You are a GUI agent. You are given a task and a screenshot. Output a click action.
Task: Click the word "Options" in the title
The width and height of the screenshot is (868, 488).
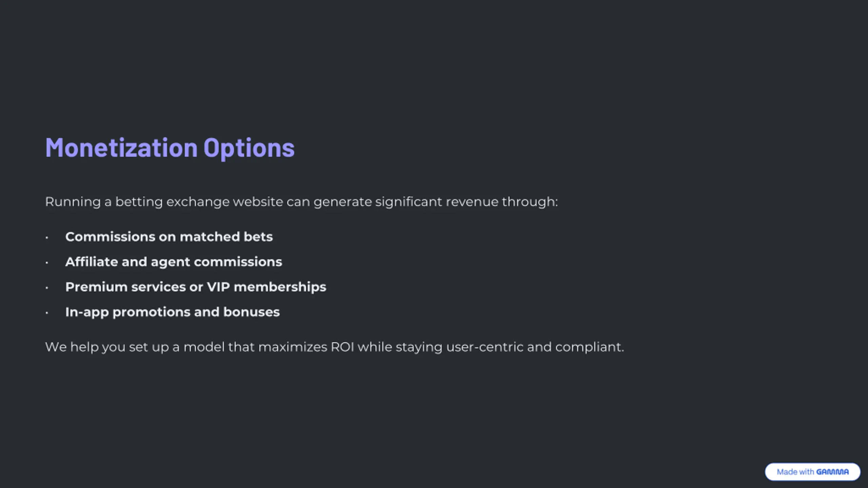click(249, 148)
